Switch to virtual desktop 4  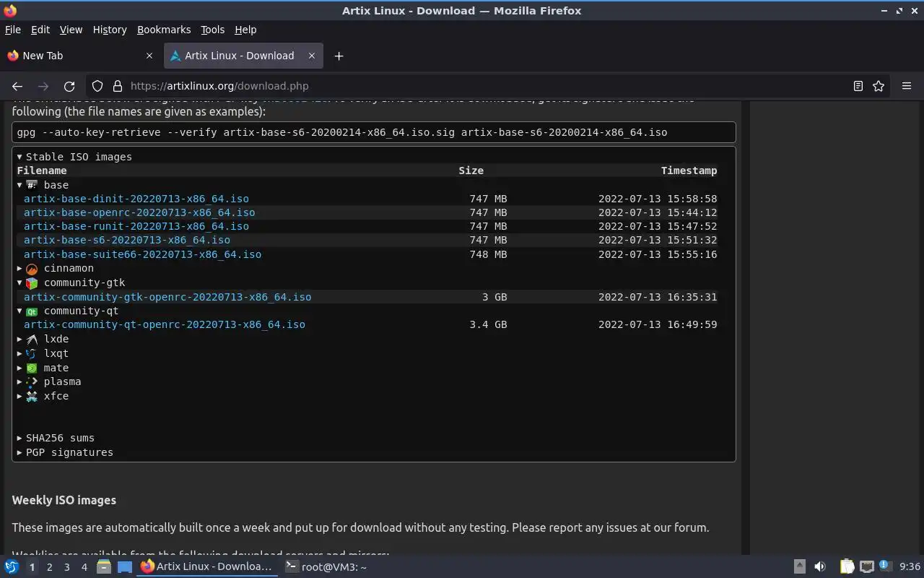click(84, 567)
